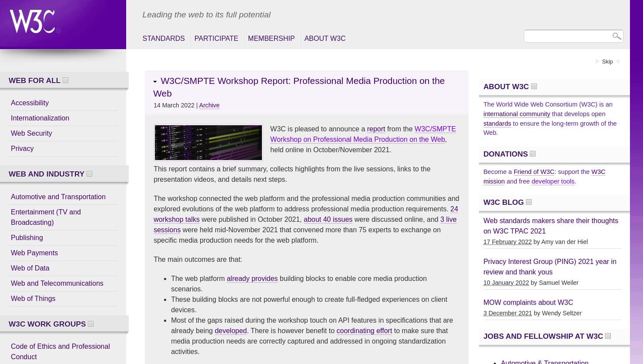Toggle the Jobs and Fellowship section icon
Image resolution: width=643 pixels, height=364 pixels.
[x=608, y=336]
